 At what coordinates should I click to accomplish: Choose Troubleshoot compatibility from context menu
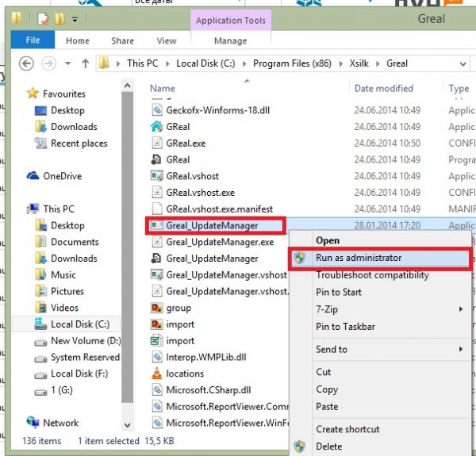379,275
